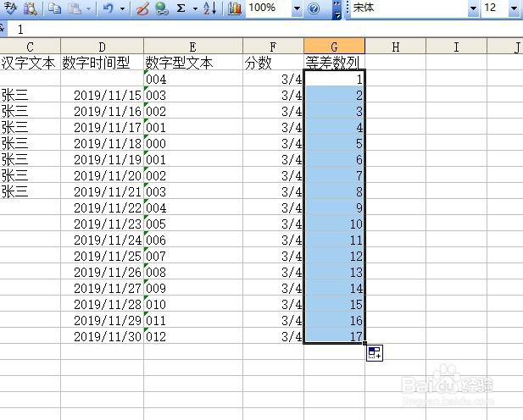Show more toolbar options chevron
Image resolution: width=523 pixels, height=420 pixels.
click(x=337, y=9)
